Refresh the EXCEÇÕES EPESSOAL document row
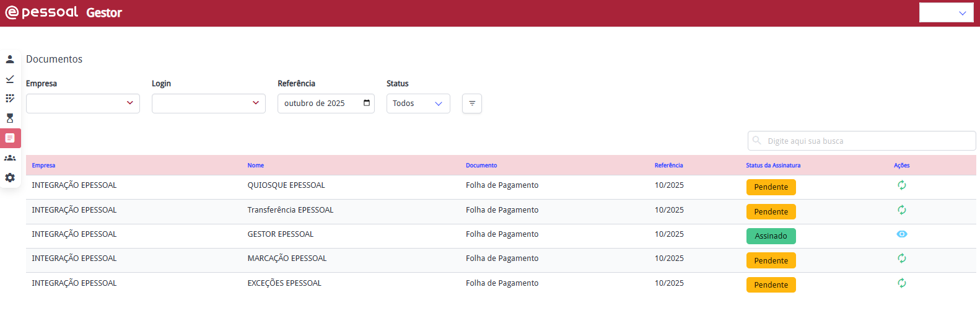The image size is (980, 318). coord(902,283)
